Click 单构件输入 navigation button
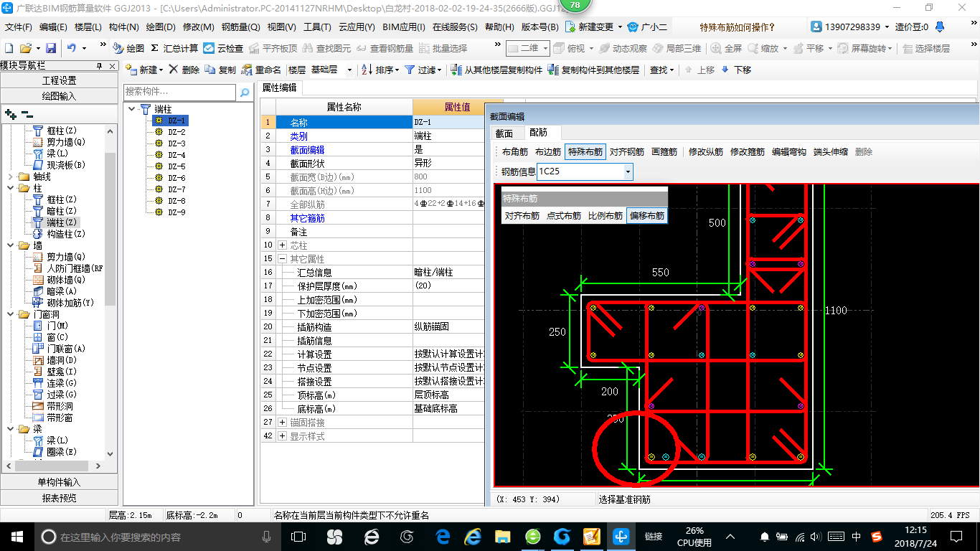Viewport: 980px width, 551px height. tap(59, 482)
